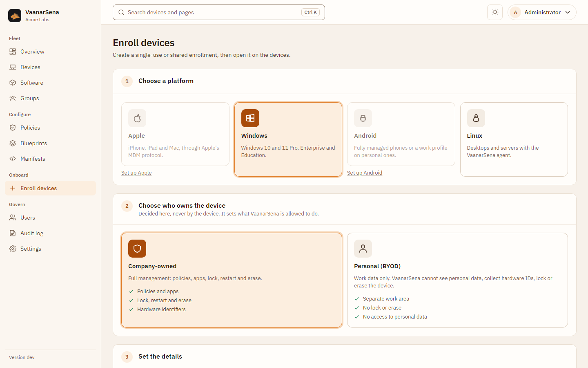Screen dimensions: 588x368
Task: Click the search magnifier icon
Action: coord(121,12)
